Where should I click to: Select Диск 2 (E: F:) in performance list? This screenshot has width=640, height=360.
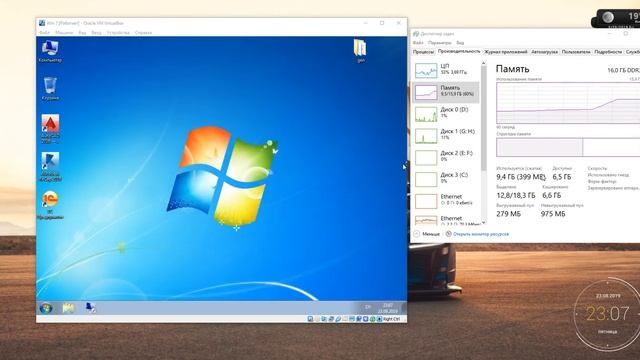click(446, 157)
